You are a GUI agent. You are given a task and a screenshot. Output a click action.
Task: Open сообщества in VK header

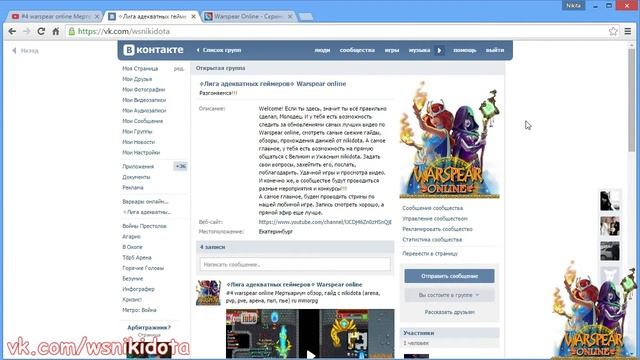click(357, 50)
